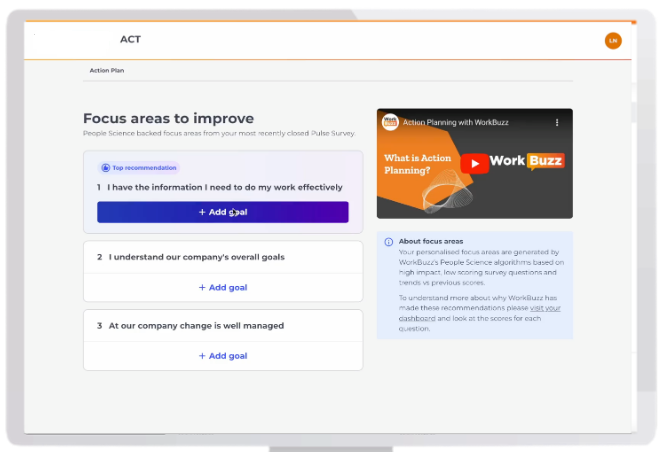This screenshot has width=664, height=452.
Task: Click the Top recommendation badge
Action: pyautogui.click(x=139, y=168)
